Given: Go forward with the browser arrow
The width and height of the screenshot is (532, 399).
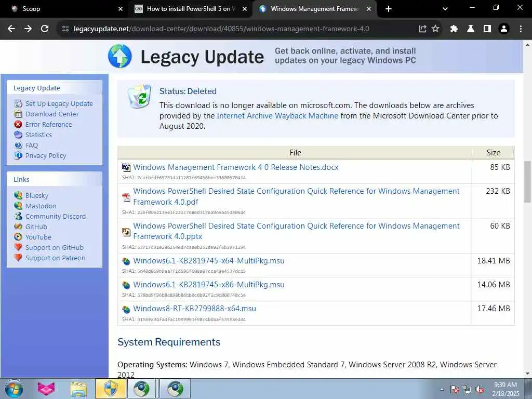Looking at the screenshot, I should pos(28,29).
